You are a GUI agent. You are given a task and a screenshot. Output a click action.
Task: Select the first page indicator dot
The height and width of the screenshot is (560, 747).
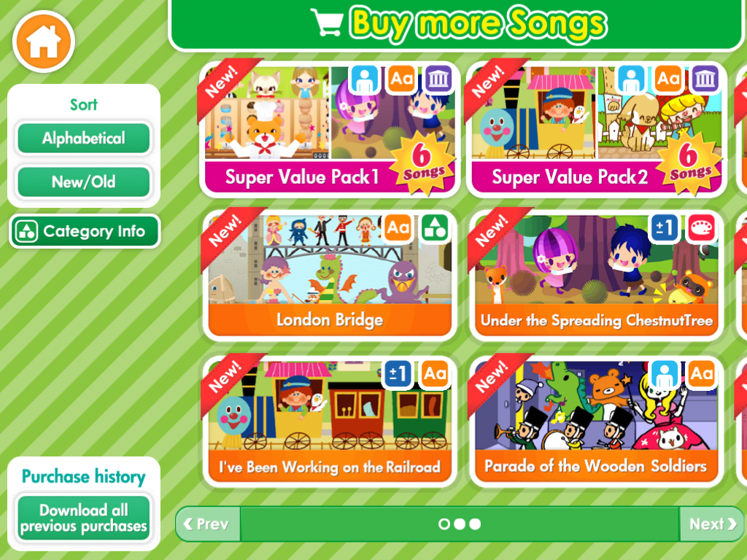pyautogui.click(x=444, y=524)
